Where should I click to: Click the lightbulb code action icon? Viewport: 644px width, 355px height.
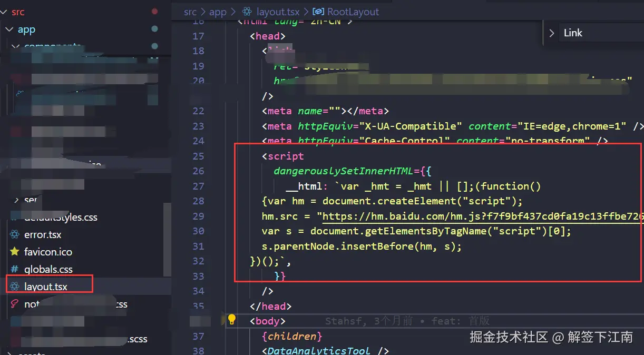click(231, 320)
